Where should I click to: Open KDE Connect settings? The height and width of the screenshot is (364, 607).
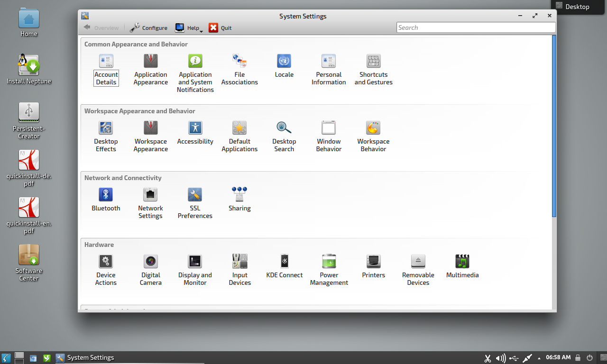pos(284,266)
